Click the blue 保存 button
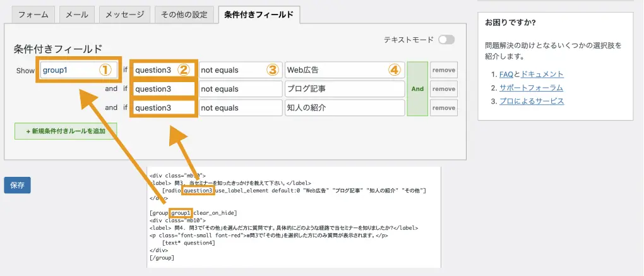This screenshot has height=276, width=644. (17, 185)
